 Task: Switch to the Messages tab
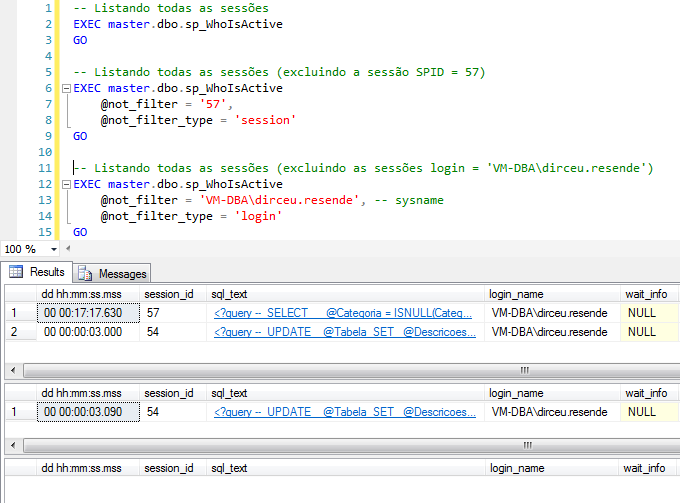click(112, 274)
